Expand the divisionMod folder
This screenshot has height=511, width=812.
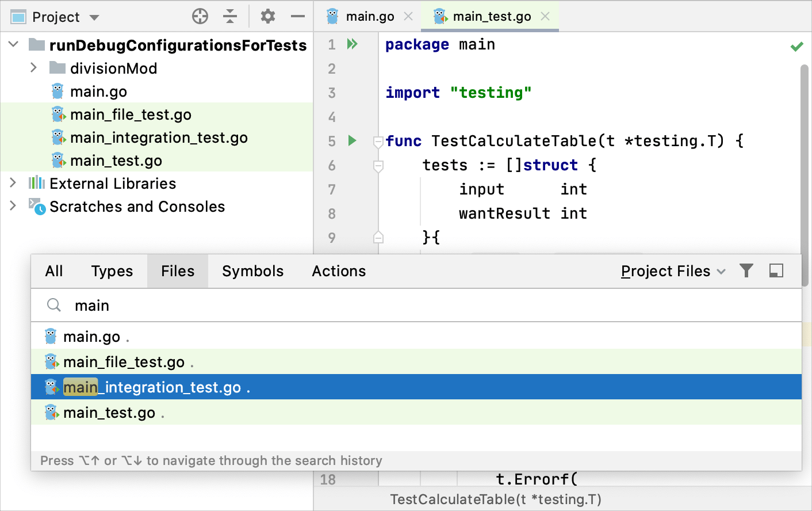click(x=33, y=67)
